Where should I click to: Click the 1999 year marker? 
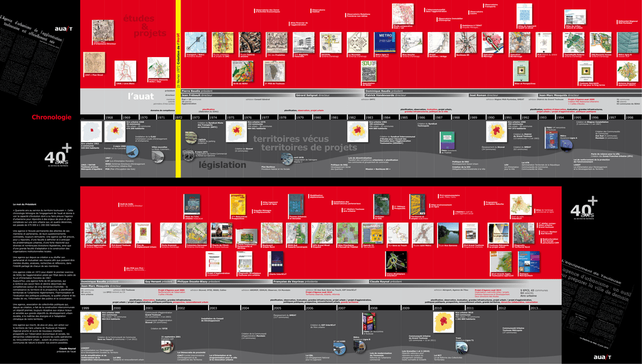[x=85, y=308]
